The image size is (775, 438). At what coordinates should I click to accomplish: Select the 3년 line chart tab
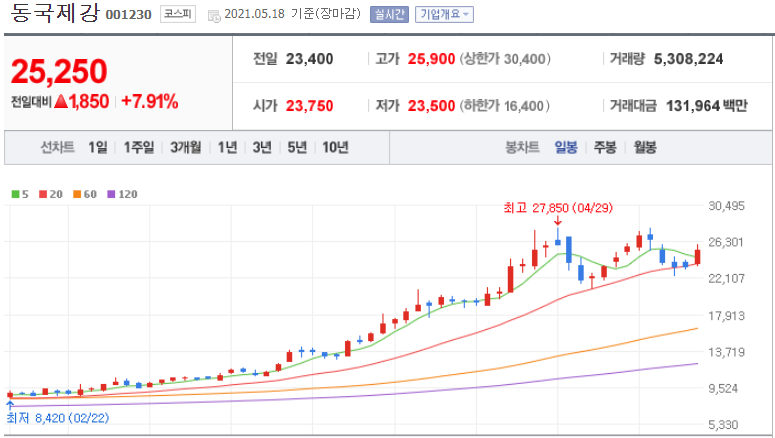coord(262,147)
